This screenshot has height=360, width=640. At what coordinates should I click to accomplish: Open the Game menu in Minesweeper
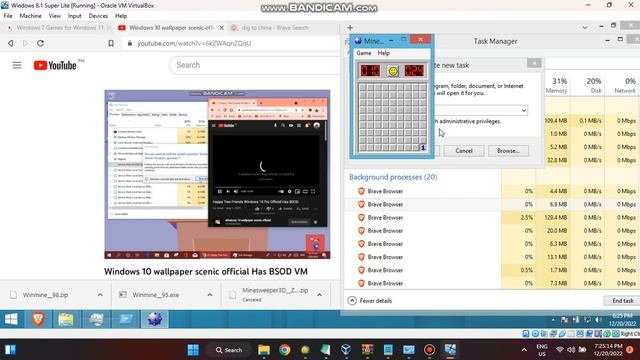tap(364, 53)
